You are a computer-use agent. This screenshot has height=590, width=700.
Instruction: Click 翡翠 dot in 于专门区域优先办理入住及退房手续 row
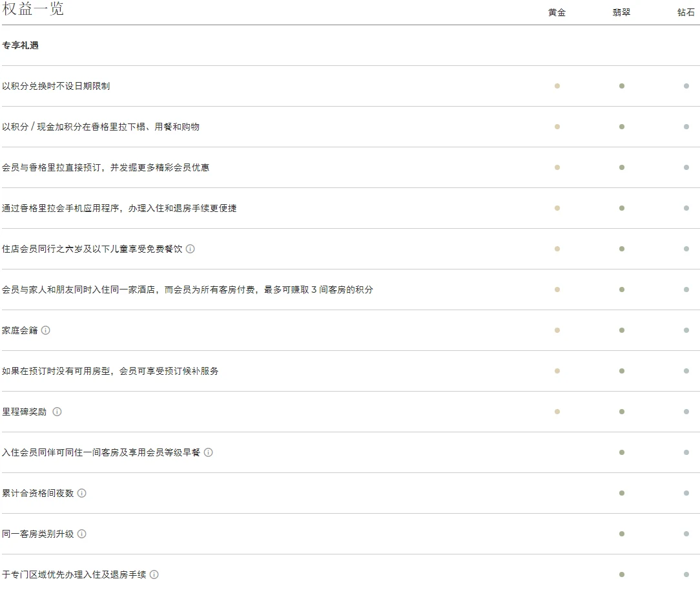[622, 574]
